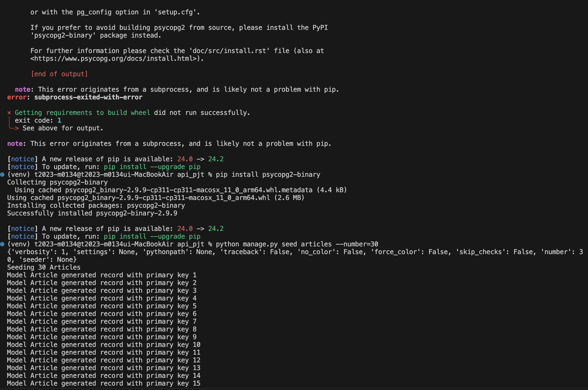
Task: Click manage.py in the seed command
Action: [260, 244]
